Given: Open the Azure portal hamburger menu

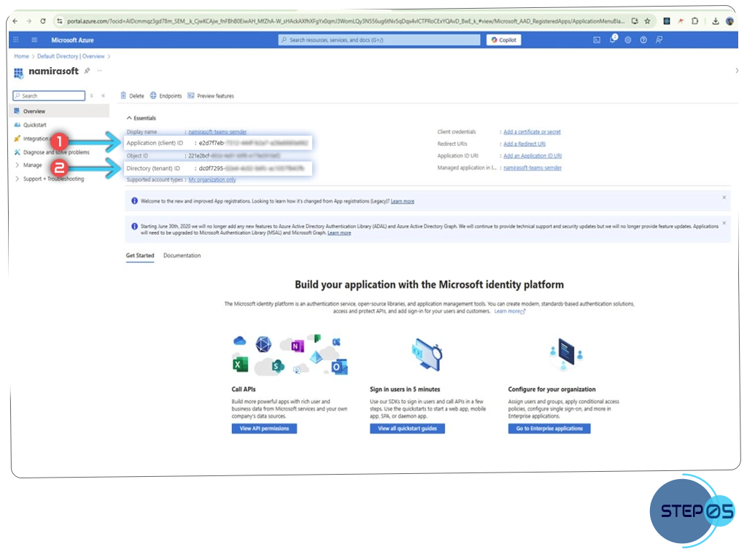Looking at the screenshot, I should coord(34,40).
